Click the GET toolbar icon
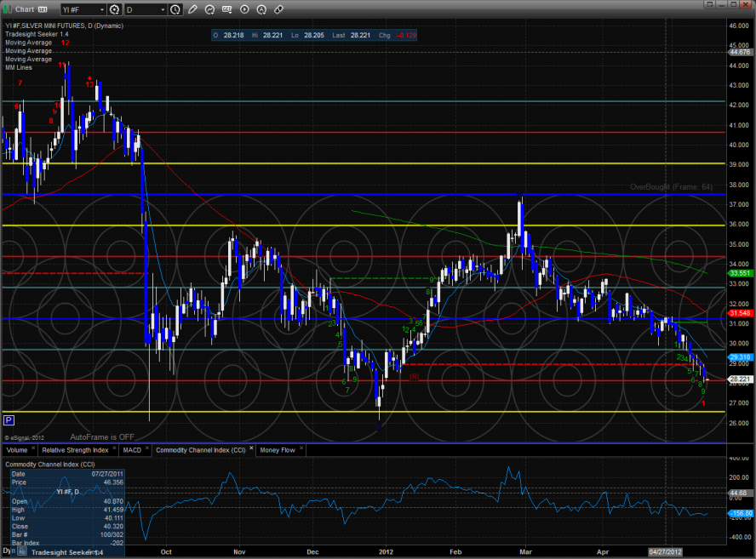Viewport: 756px width, 559px height. (226, 9)
